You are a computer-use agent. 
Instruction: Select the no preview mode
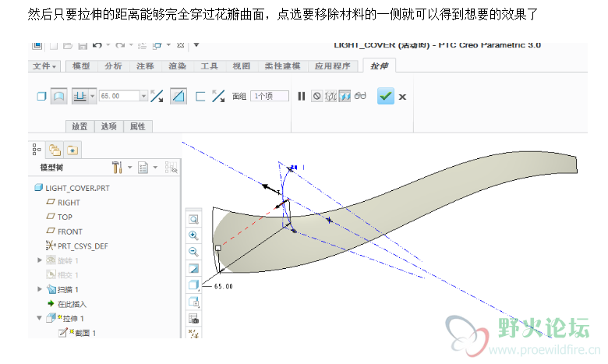pos(316,96)
